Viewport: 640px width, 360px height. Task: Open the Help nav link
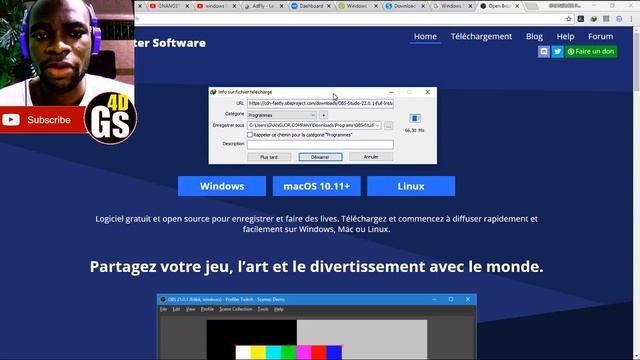tap(565, 36)
